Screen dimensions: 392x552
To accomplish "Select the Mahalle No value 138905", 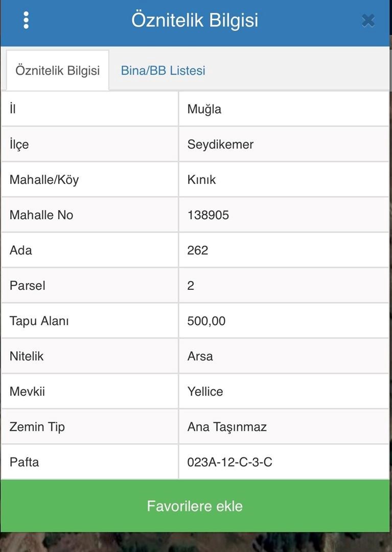I will [208, 215].
